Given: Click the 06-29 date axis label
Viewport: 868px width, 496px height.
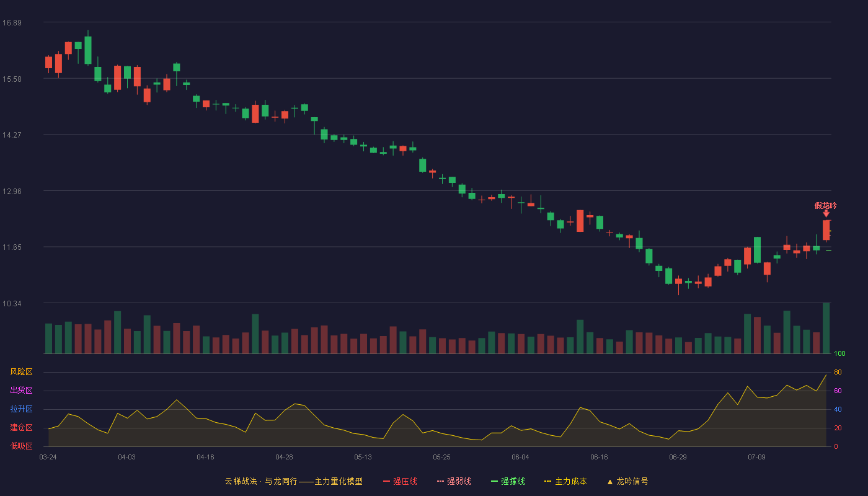Looking at the screenshot, I should pyautogui.click(x=678, y=457).
